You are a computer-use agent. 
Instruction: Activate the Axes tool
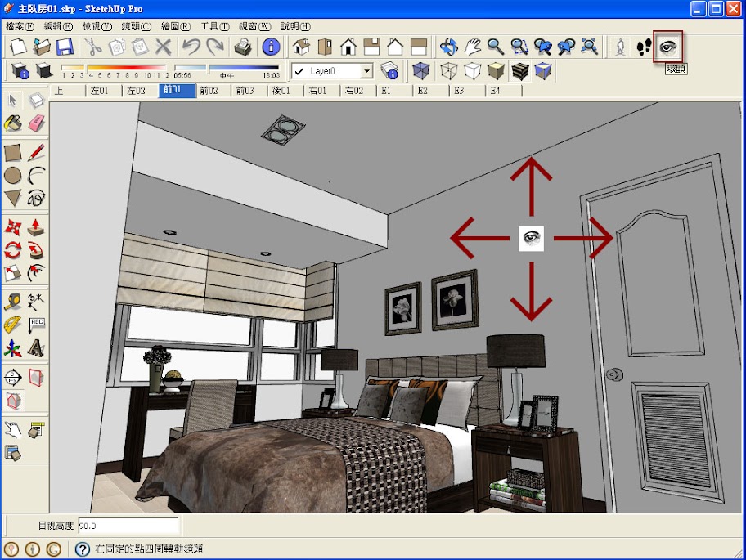coord(13,347)
